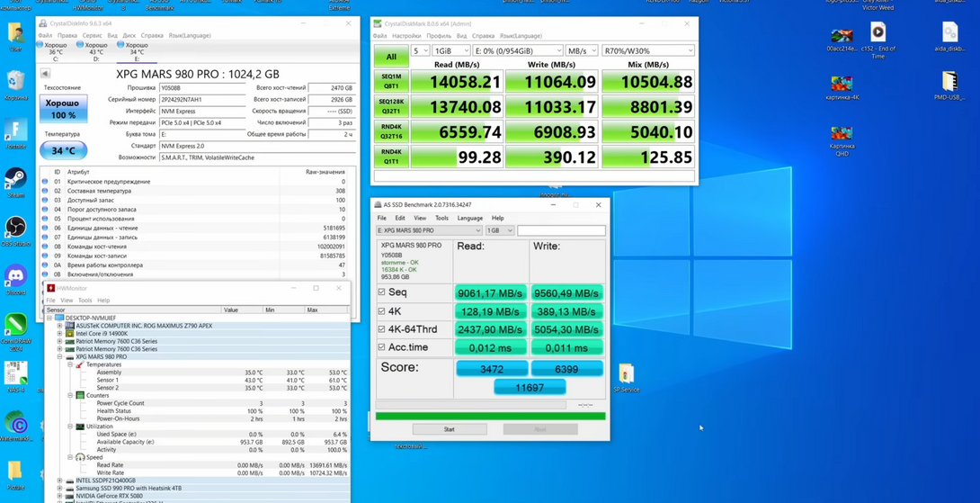The width and height of the screenshot is (980, 503).
Task: Click the All button in CrystalDiskMark
Action: [390, 57]
